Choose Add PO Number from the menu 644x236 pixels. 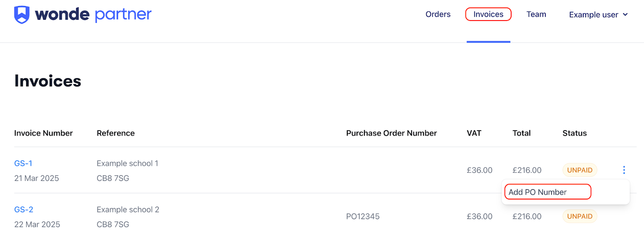547,192
